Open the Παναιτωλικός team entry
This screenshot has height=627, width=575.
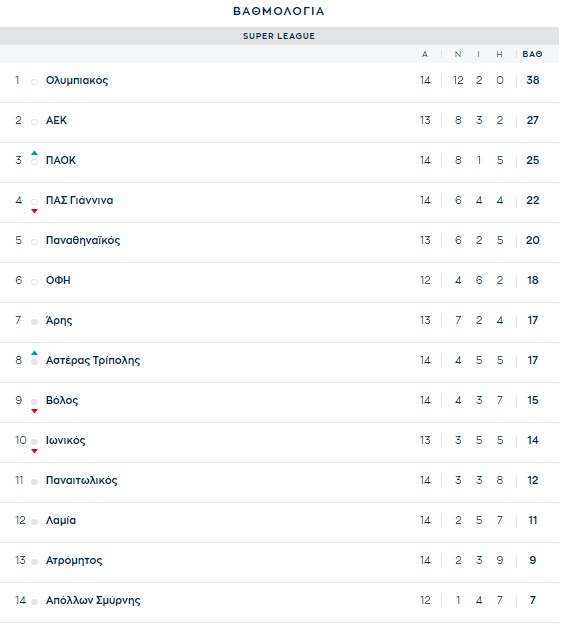click(x=82, y=480)
